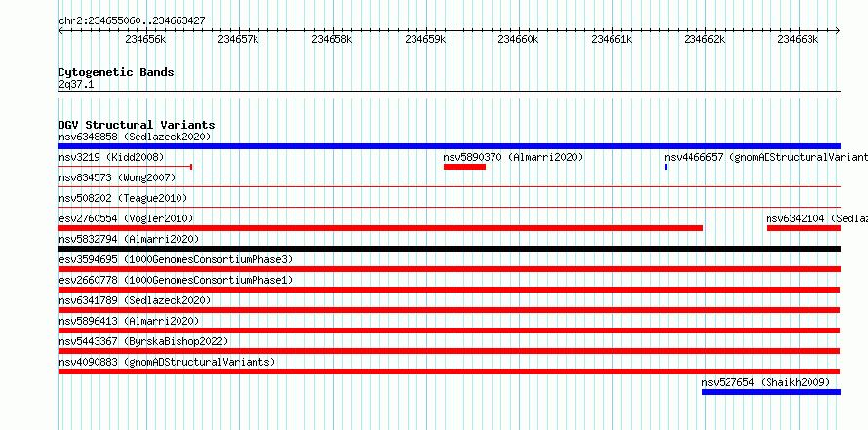The image size is (868, 430).
Task: Click the 234663k ruler position
Action: (x=798, y=40)
